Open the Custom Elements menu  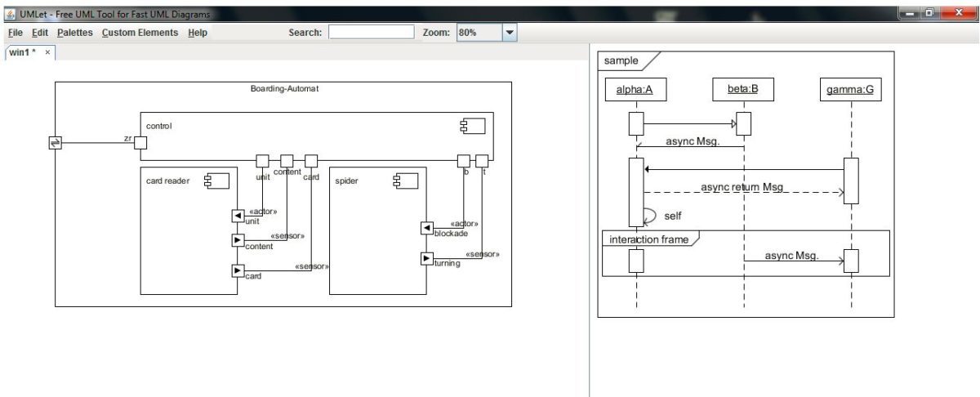point(140,33)
